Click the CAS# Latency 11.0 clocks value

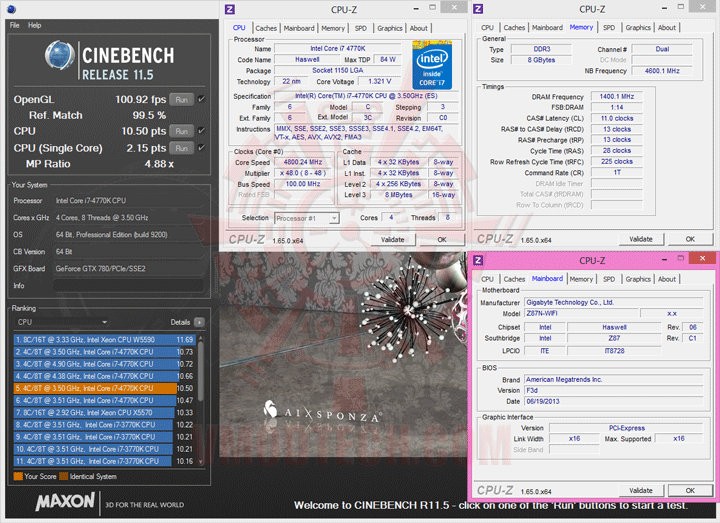click(x=617, y=118)
